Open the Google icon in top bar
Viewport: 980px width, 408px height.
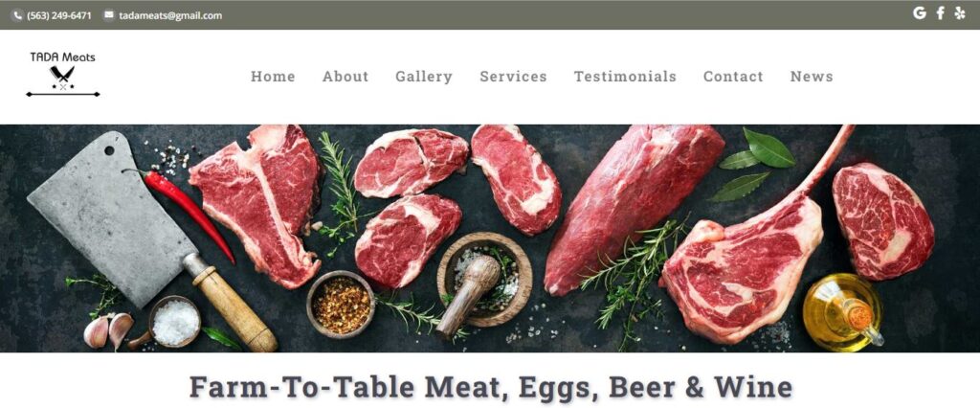(919, 13)
